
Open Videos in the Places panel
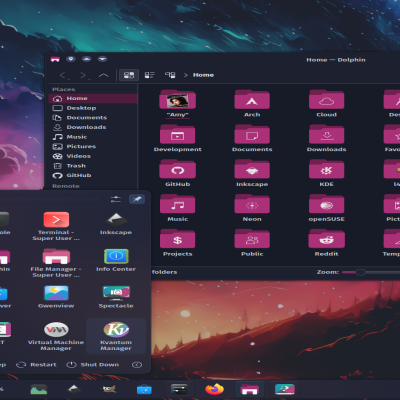point(93,156)
